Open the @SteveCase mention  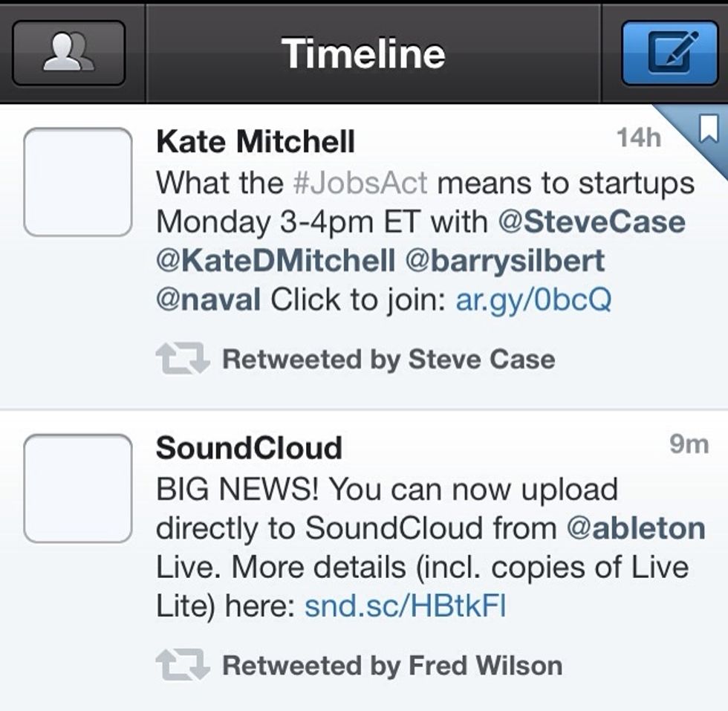coord(591,221)
